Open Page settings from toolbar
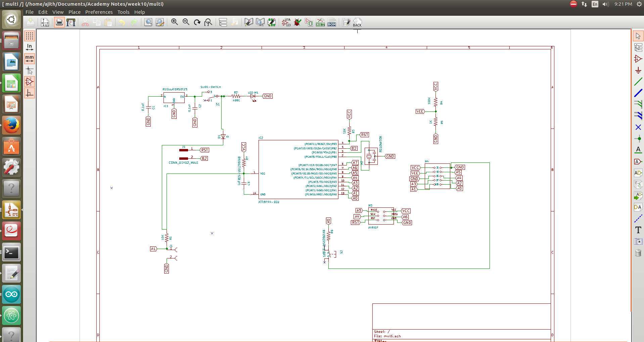 (45, 22)
